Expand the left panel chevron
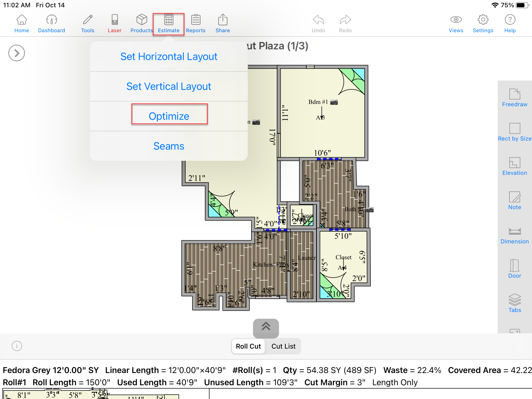This screenshot has width=532, height=399. coord(17,53)
